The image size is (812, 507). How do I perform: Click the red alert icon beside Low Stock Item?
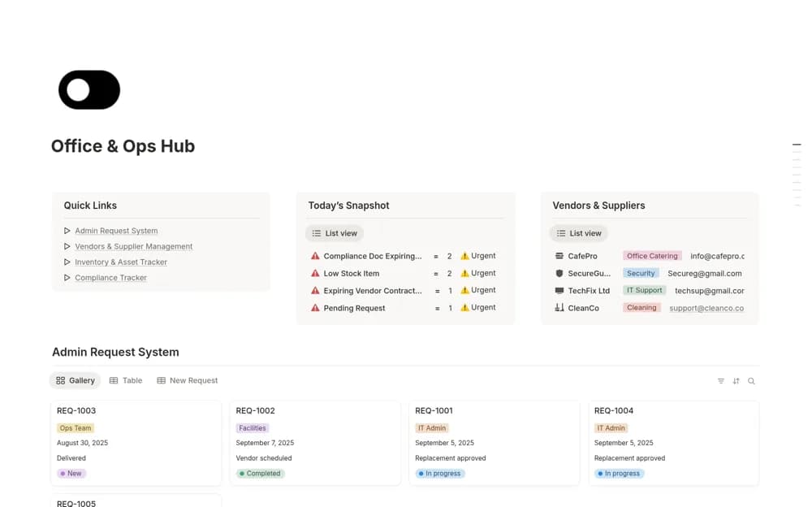click(x=315, y=273)
